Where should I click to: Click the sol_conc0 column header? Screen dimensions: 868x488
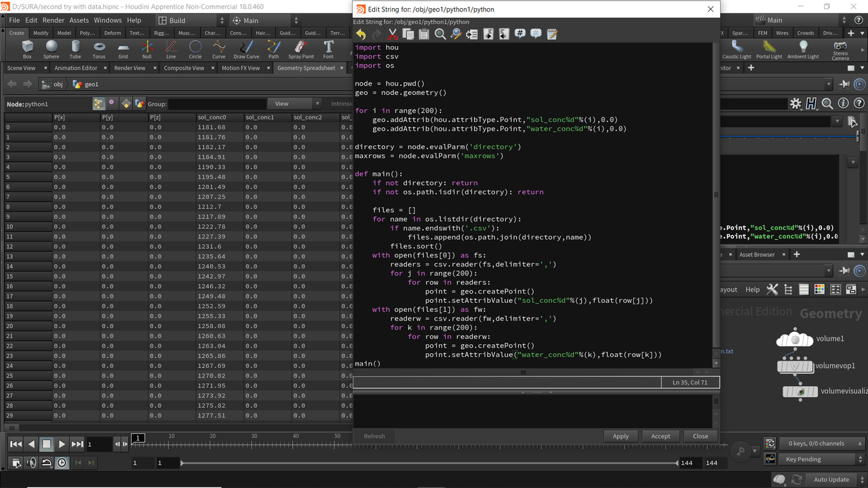pyautogui.click(x=219, y=117)
